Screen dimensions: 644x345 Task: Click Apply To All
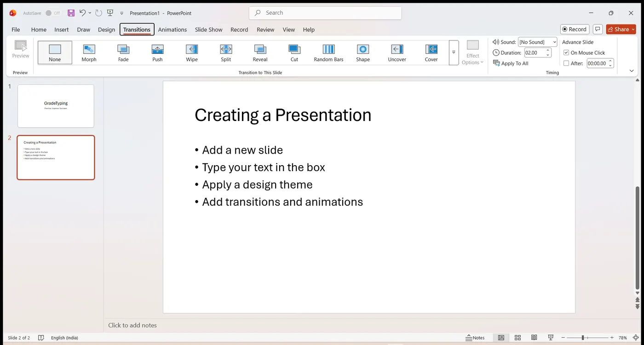(511, 63)
